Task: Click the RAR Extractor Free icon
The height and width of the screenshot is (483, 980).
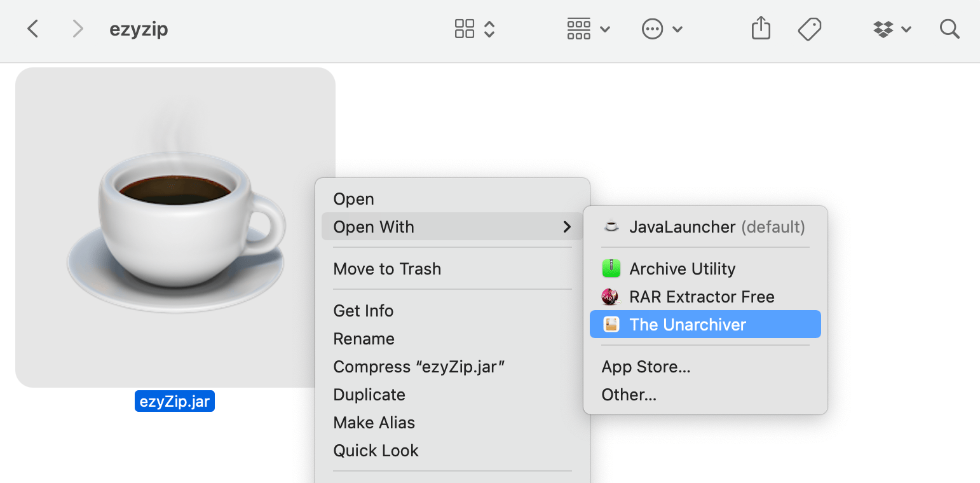Action: click(610, 296)
